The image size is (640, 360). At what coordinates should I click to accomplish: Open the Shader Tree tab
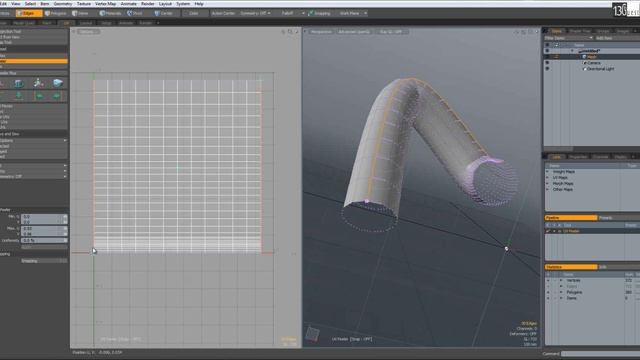580,31
